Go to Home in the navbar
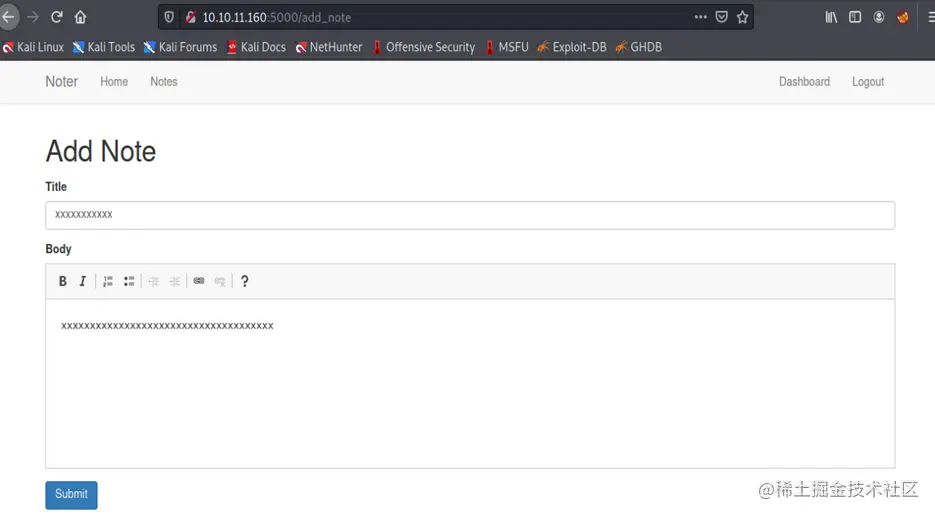 click(x=114, y=82)
